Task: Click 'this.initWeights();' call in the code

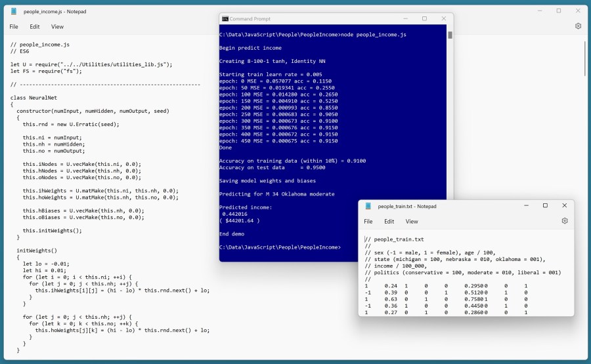Action: [52, 231]
